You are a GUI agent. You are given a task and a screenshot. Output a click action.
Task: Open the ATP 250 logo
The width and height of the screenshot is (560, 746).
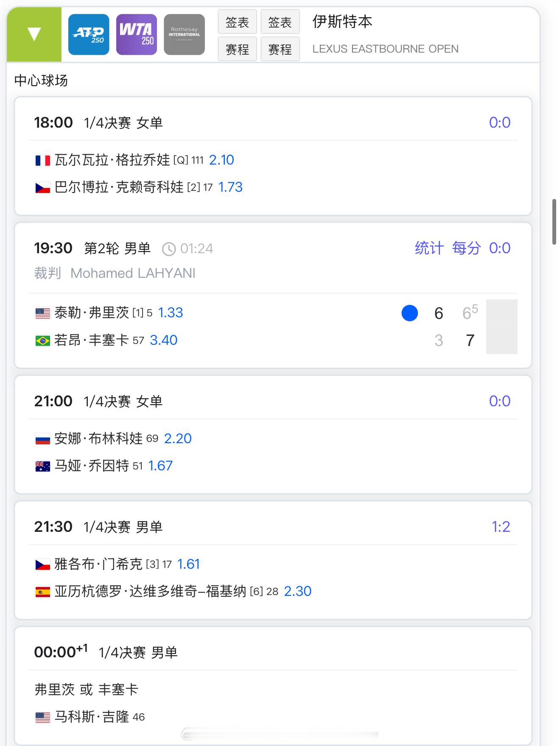click(89, 34)
